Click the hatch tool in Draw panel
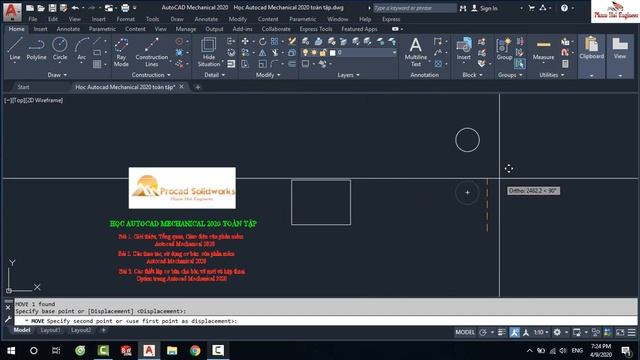Screen dimensions: 640x360 97,64
